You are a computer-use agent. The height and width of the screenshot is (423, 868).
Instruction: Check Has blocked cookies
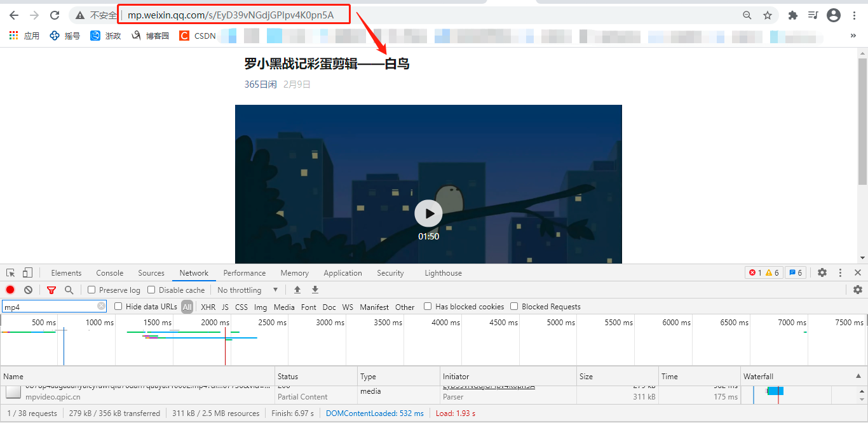(x=428, y=306)
